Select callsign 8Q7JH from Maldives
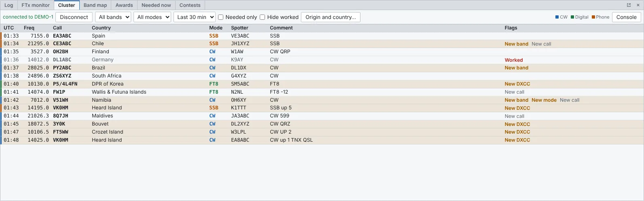The height and width of the screenshot is (201, 644). point(61,116)
